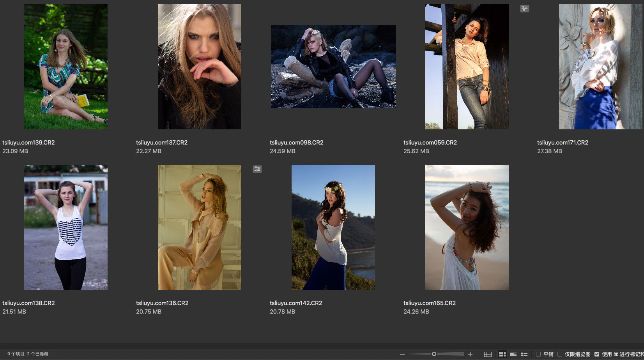This screenshot has height=360, width=644.
Task: Select the landscape photo tsliuyu.com098.CR2
Action: pyautogui.click(x=333, y=67)
